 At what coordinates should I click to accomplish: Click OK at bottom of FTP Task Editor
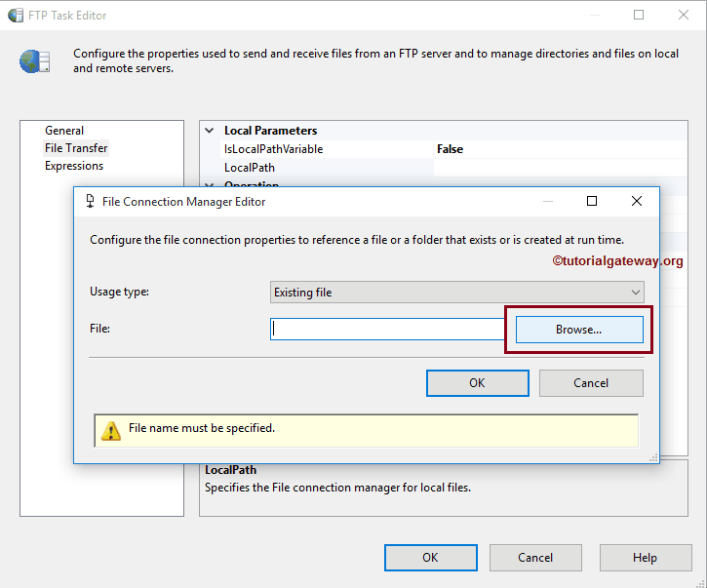430,558
